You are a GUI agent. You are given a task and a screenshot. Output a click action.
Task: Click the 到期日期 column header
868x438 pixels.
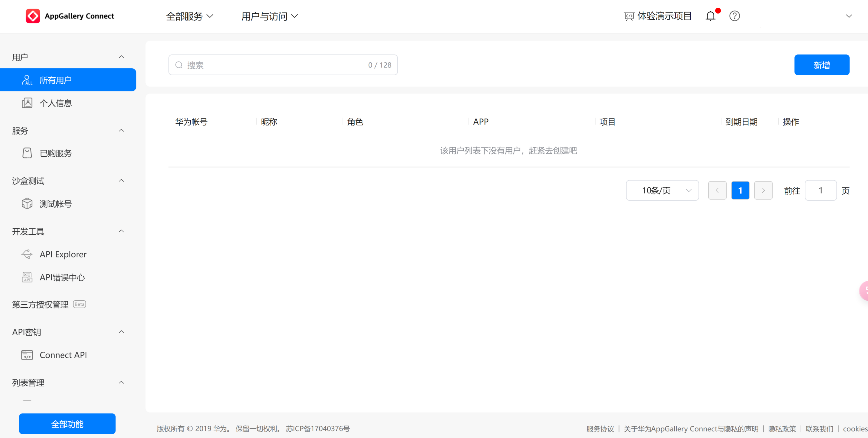click(741, 122)
